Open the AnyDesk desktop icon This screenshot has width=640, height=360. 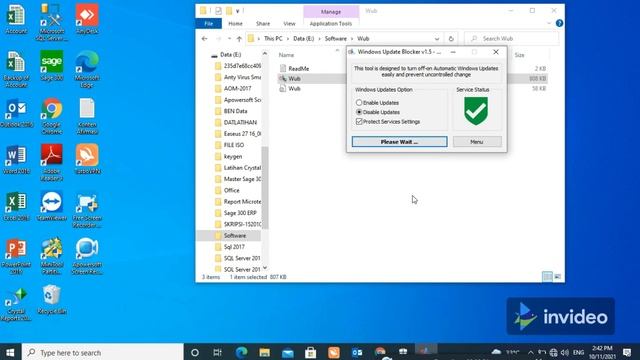(87, 19)
